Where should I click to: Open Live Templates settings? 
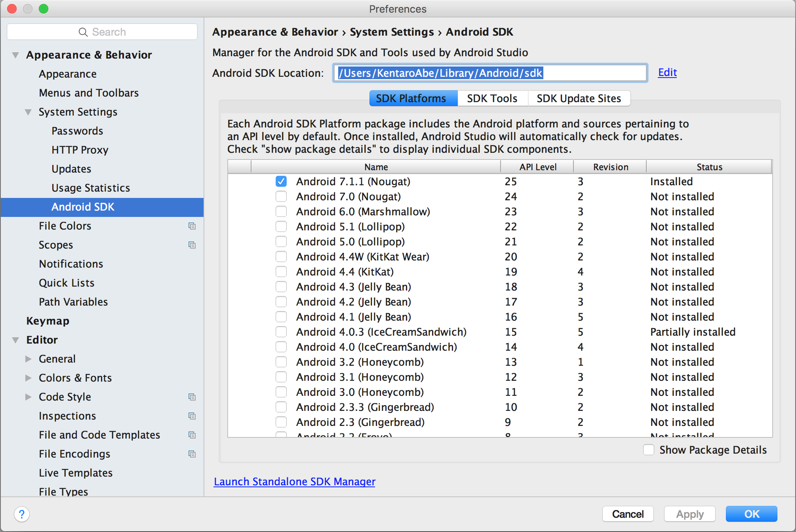(76, 473)
